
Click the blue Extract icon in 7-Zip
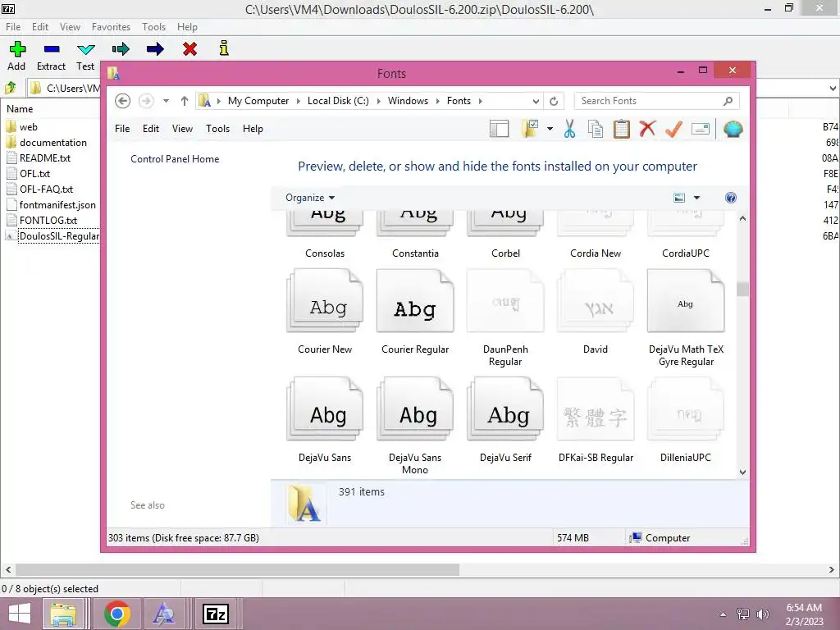pos(52,49)
